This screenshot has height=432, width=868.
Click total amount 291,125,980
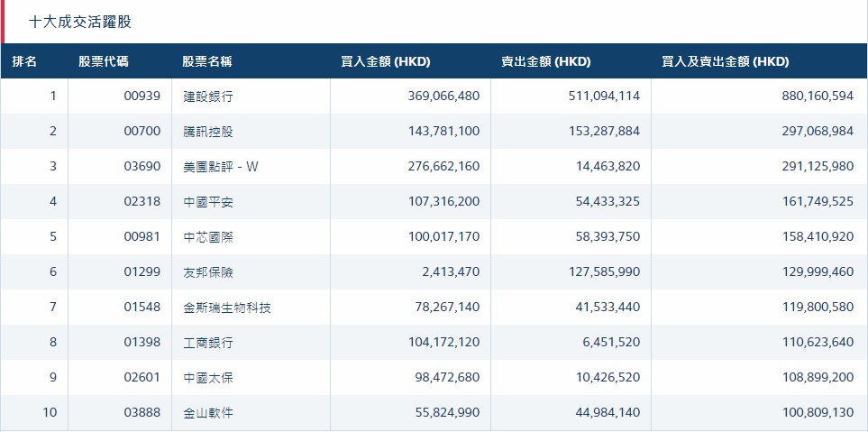point(818,166)
